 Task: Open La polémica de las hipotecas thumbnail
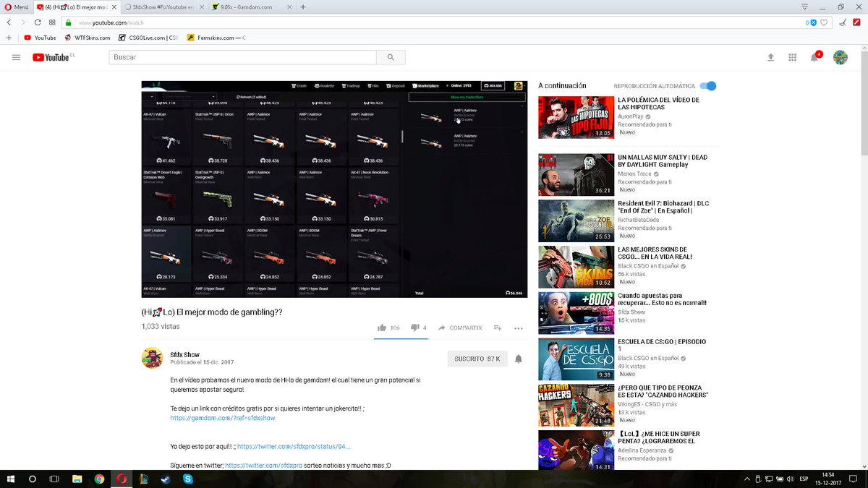click(x=576, y=117)
